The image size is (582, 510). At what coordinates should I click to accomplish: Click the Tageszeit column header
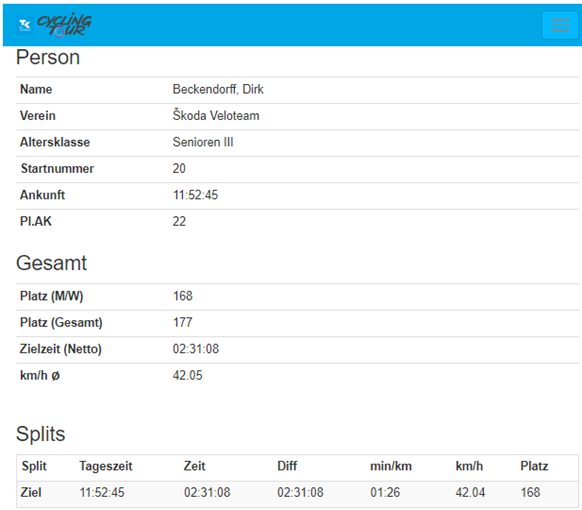pyautogui.click(x=106, y=466)
